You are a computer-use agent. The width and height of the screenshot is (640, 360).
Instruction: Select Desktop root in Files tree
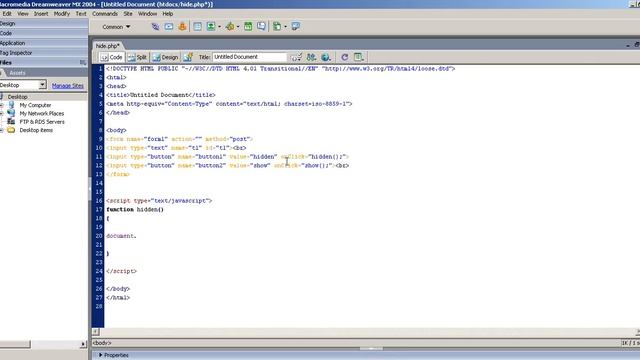[18, 97]
